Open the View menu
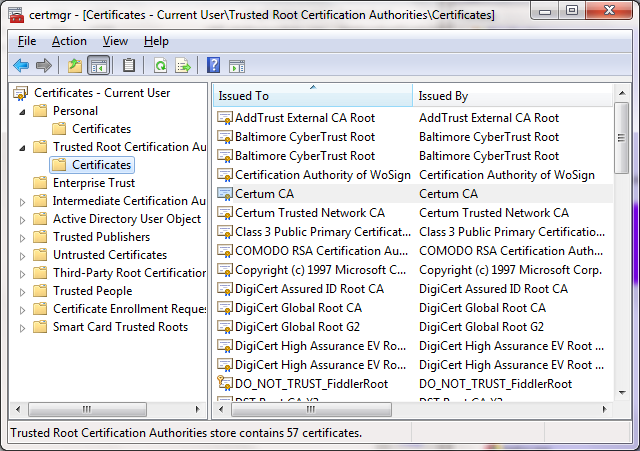This screenshot has height=451, width=640. [115, 41]
